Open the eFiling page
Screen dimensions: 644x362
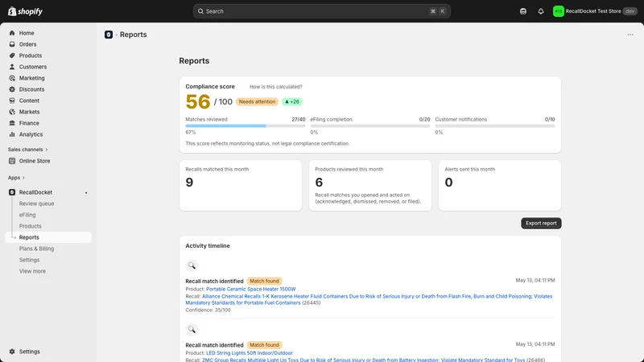point(27,215)
